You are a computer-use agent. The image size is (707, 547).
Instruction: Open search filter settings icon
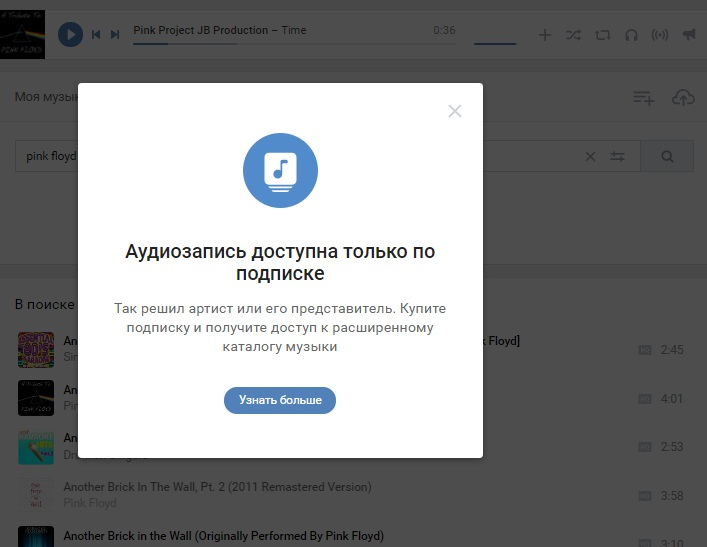click(x=617, y=156)
